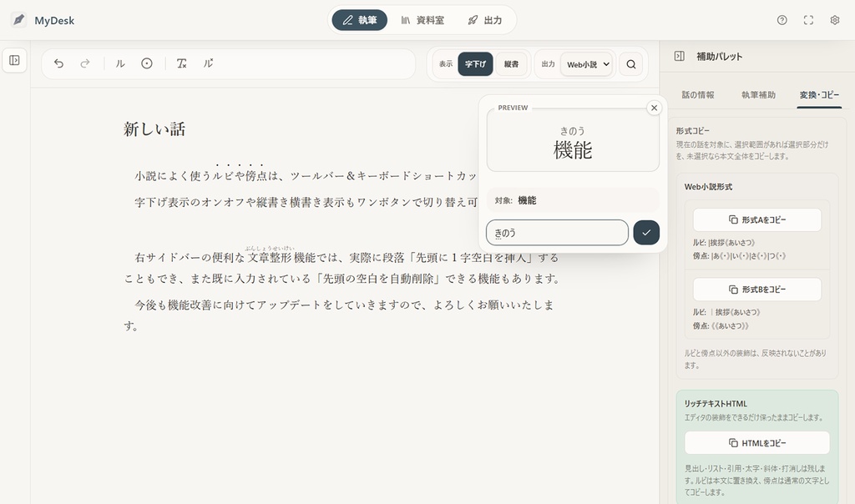855x504 pixels.
Task: Click the undo icon in the toolbar
Action: click(x=57, y=63)
